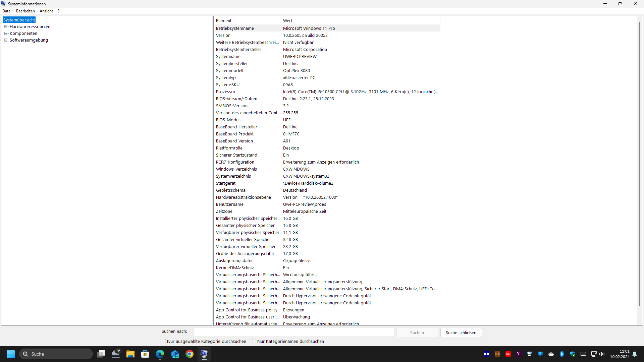Image resolution: width=644 pixels, height=362 pixels.
Task: Select the Systemübersicht tree item
Action: click(19, 20)
